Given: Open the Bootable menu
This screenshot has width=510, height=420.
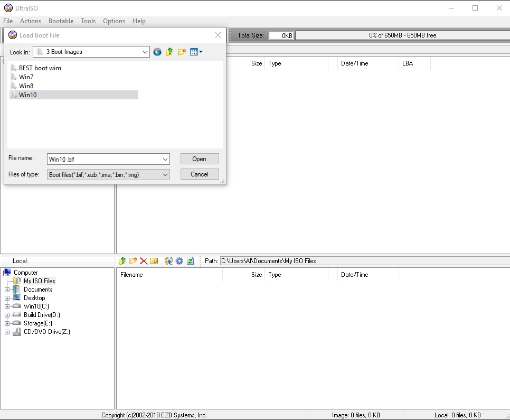Looking at the screenshot, I should (x=61, y=21).
